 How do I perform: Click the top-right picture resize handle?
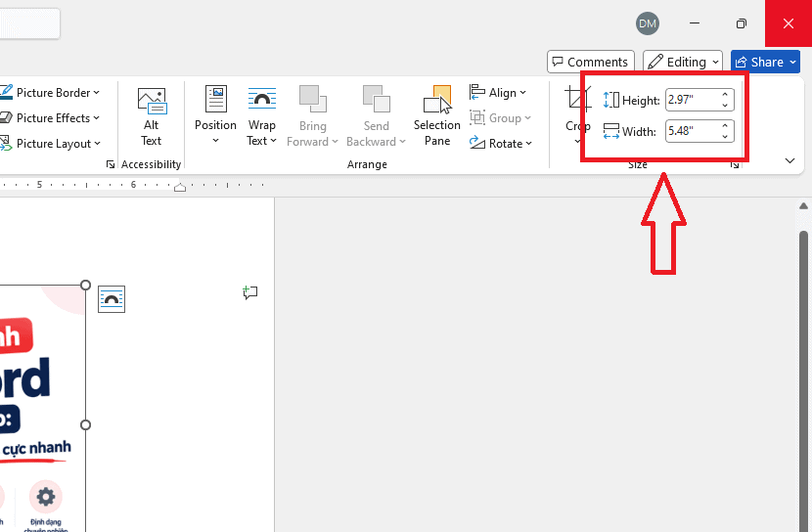point(85,286)
